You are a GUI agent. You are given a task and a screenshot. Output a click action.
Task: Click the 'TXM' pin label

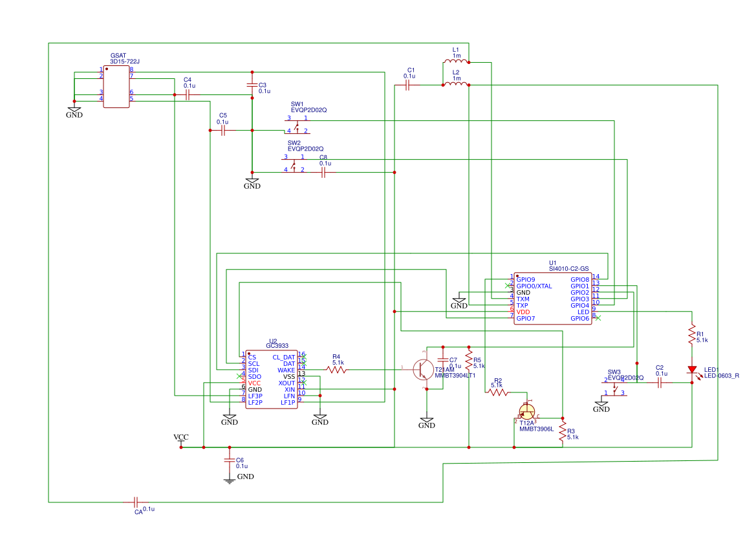tap(523, 299)
